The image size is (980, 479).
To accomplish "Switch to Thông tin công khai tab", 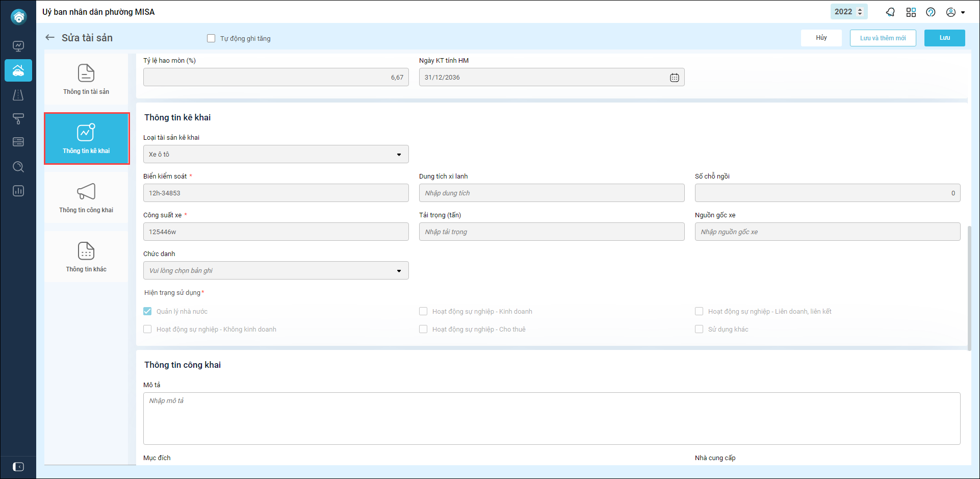I will [86, 198].
